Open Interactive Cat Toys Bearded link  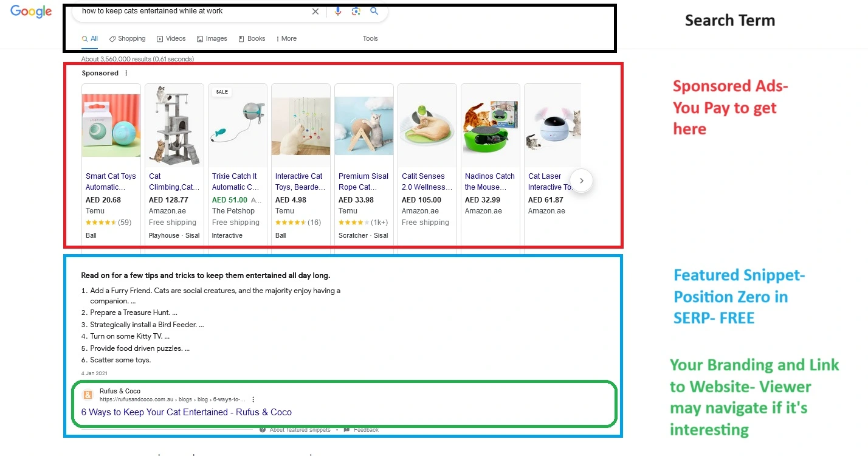(299, 182)
